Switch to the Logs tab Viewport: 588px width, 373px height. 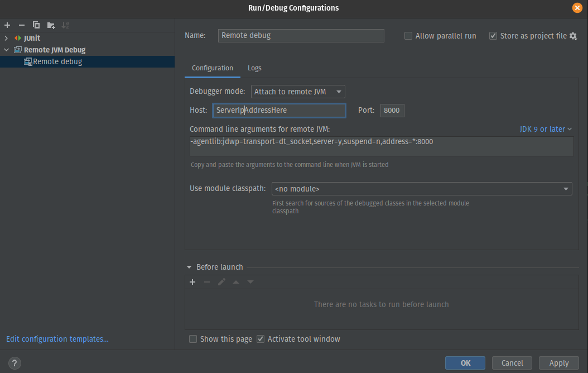[254, 68]
